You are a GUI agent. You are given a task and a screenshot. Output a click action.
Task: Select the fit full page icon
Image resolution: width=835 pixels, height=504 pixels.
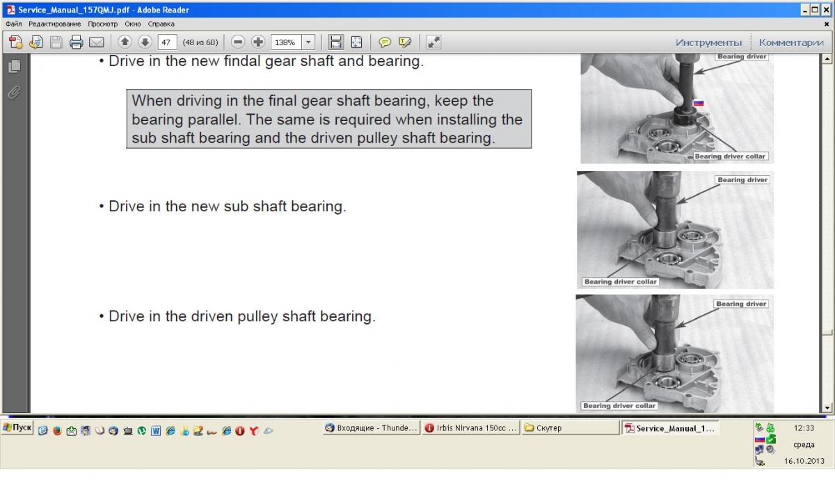click(356, 42)
